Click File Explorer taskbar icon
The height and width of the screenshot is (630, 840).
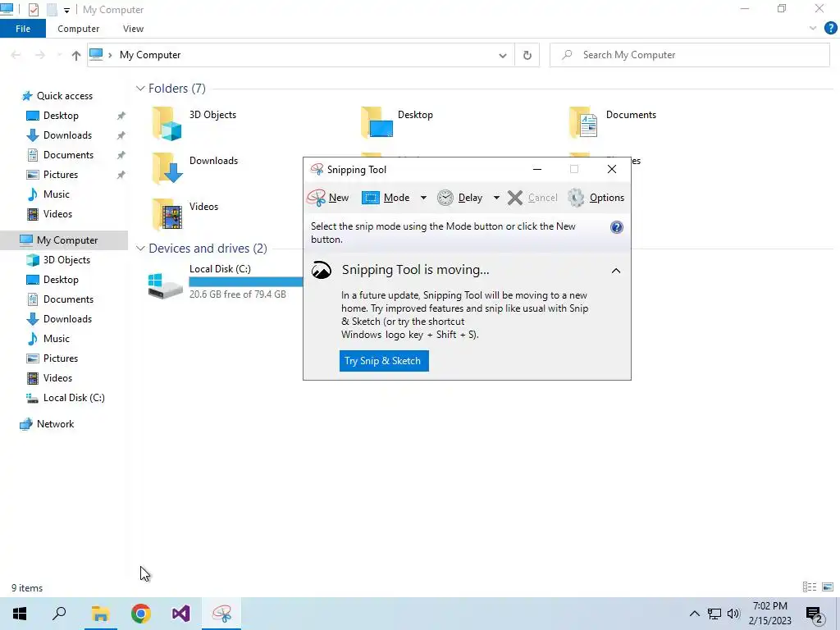tap(100, 614)
